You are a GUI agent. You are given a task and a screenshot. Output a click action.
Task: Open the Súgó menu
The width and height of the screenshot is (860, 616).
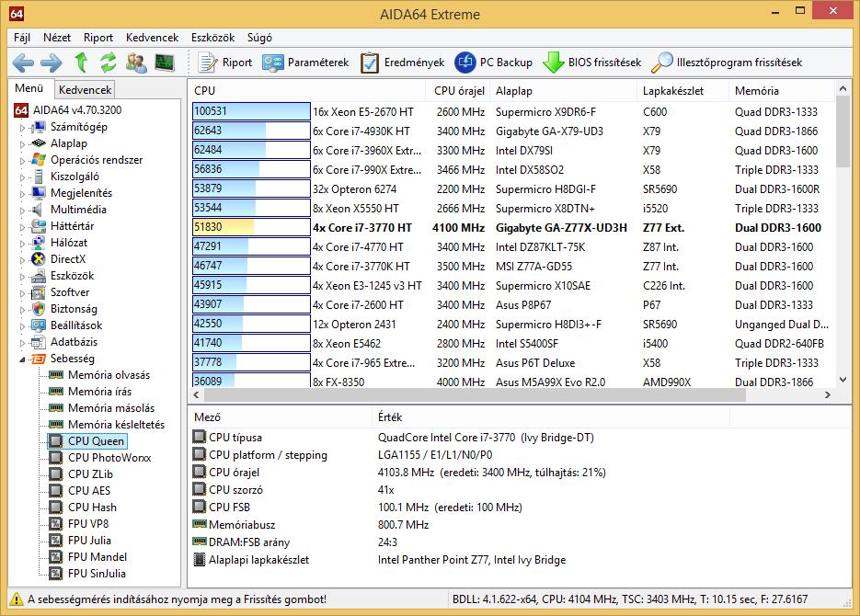(259, 38)
